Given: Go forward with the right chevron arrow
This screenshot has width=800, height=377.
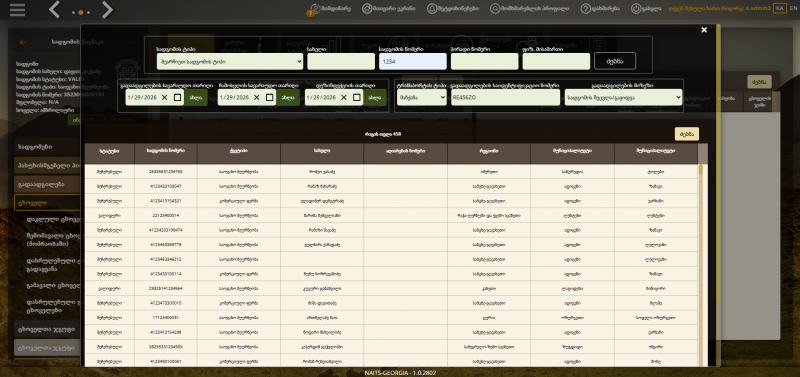Looking at the screenshot, I should [107, 10].
